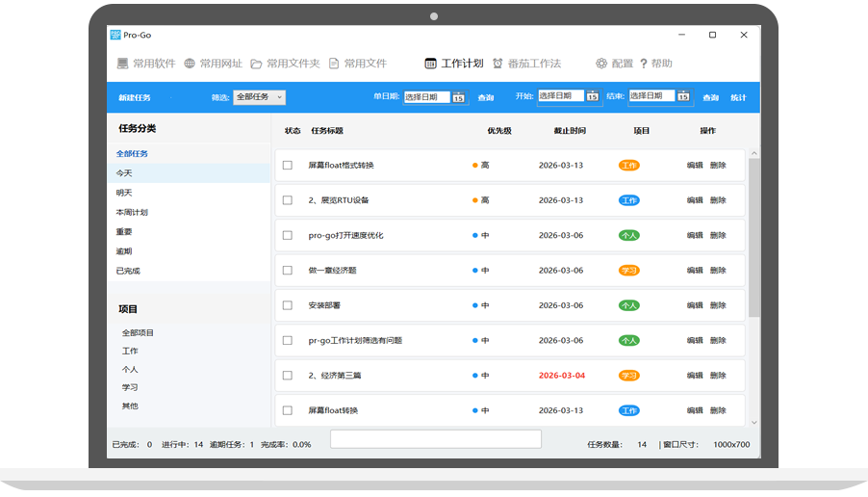Click the 截止时间 column header
Image resolution: width=868 pixels, height=497 pixels.
(570, 131)
